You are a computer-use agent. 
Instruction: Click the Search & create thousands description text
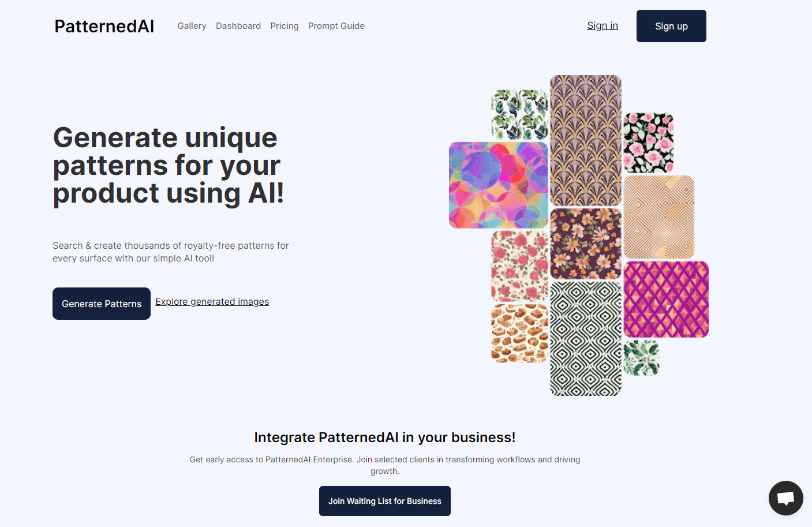(x=171, y=252)
